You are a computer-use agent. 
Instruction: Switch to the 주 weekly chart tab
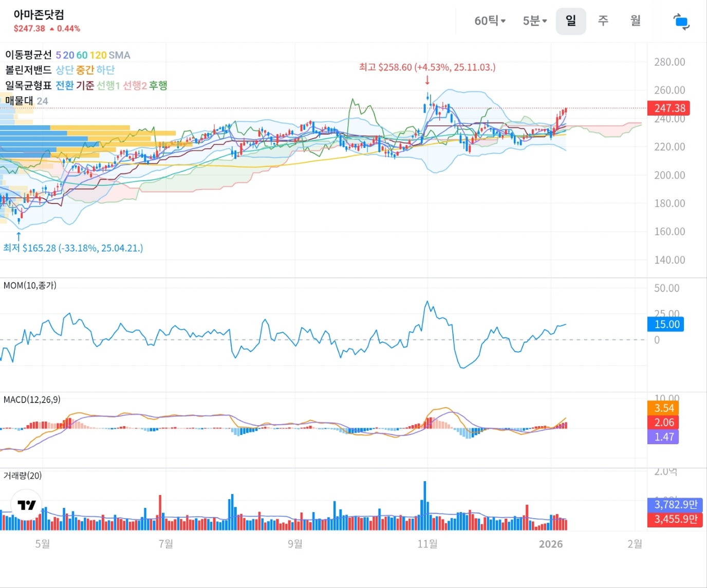pyautogui.click(x=603, y=21)
